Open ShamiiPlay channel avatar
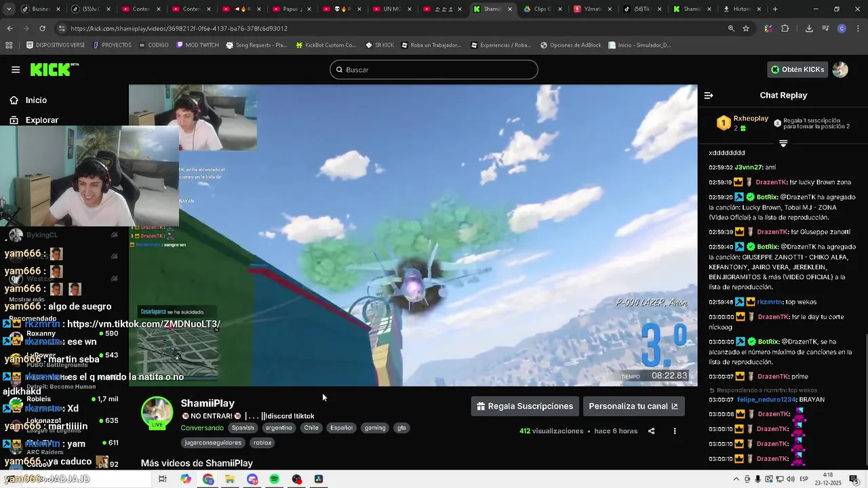The height and width of the screenshot is (488, 868). [x=157, y=413]
